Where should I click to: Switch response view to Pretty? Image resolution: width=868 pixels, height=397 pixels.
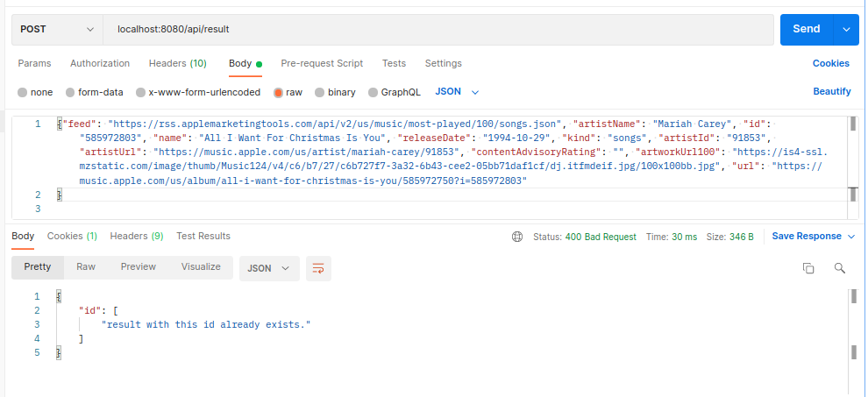click(38, 267)
